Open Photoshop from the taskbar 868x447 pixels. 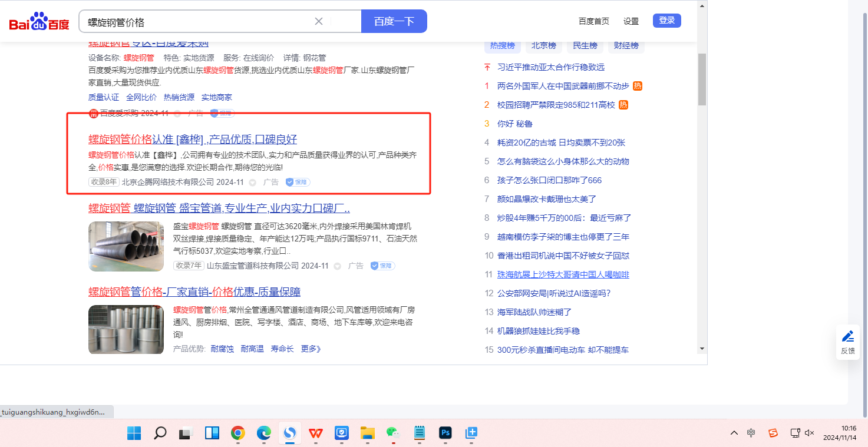pos(445,433)
